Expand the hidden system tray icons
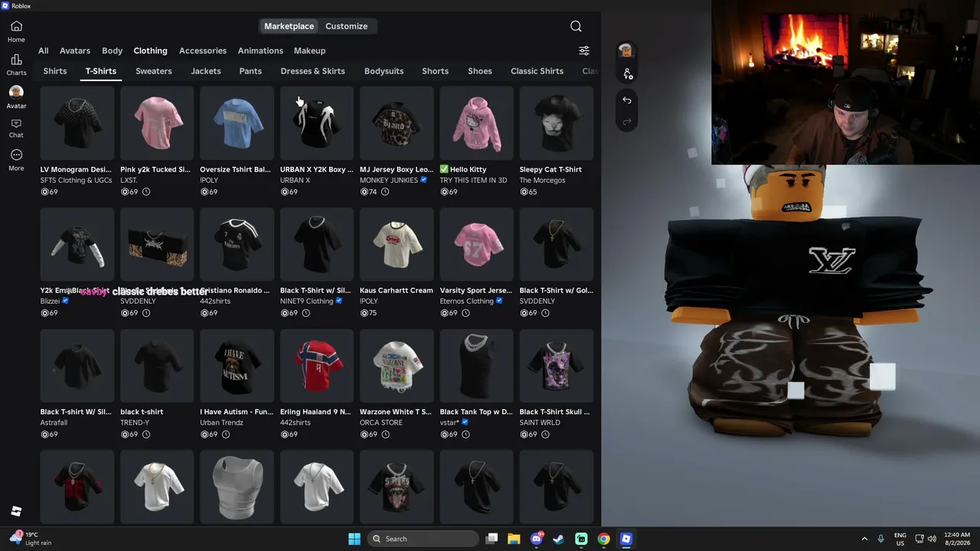Image resolution: width=980 pixels, height=551 pixels. (864, 539)
